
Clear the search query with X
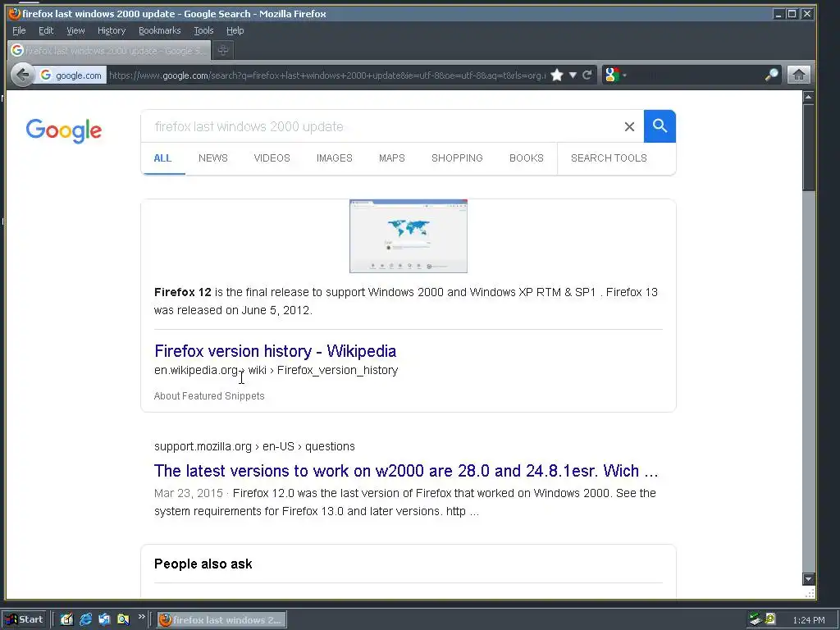coord(629,126)
